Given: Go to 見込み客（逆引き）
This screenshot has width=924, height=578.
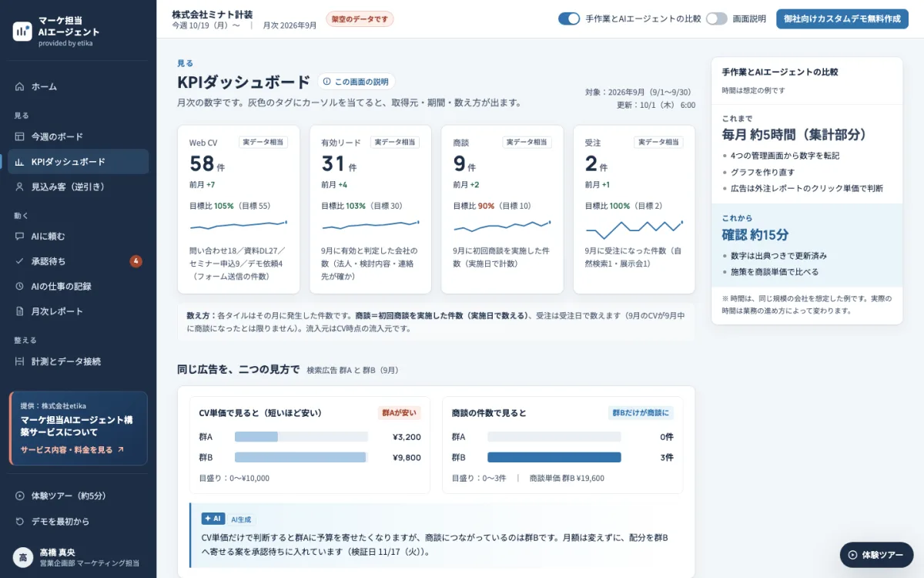Looking at the screenshot, I should pyautogui.click(x=78, y=187).
